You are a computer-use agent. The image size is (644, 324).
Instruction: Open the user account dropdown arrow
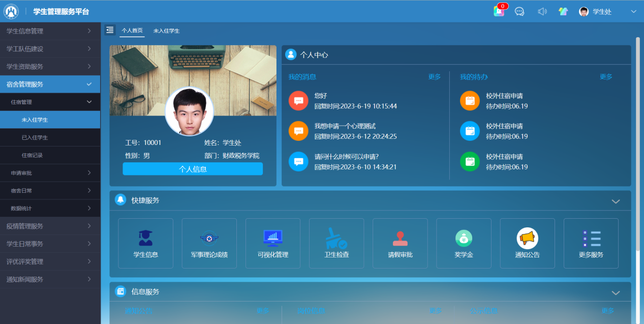pyautogui.click(x=633, y=11)
